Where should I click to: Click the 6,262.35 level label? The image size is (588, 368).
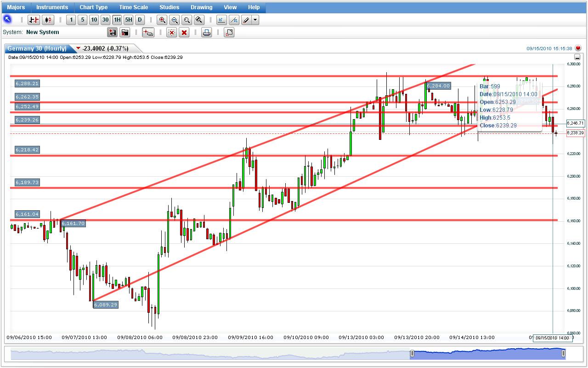(x=27, y=97)
